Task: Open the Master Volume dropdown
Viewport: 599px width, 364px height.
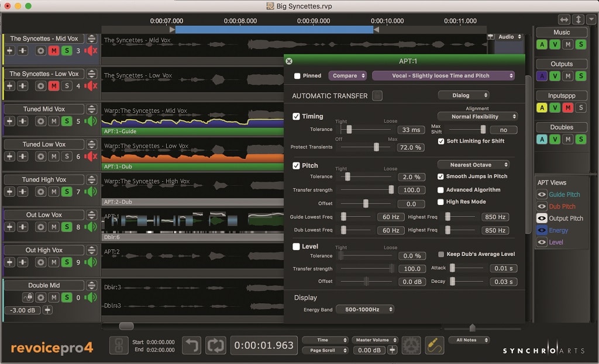Action: tap(375, 339)
